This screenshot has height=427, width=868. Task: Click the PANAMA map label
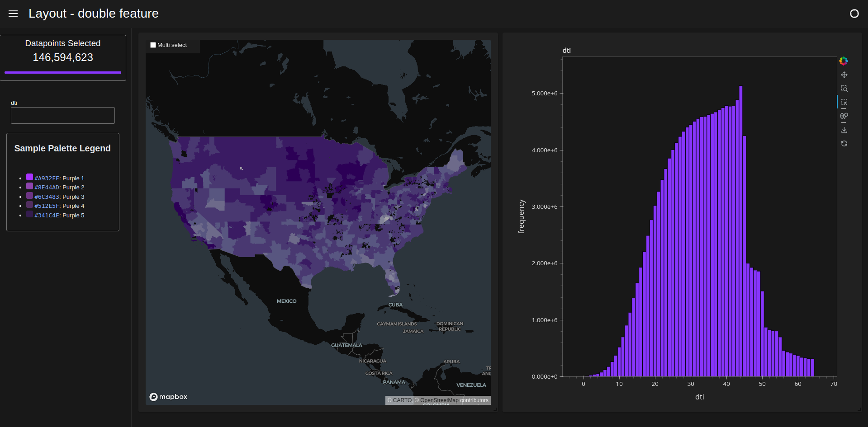pos(394,382)
